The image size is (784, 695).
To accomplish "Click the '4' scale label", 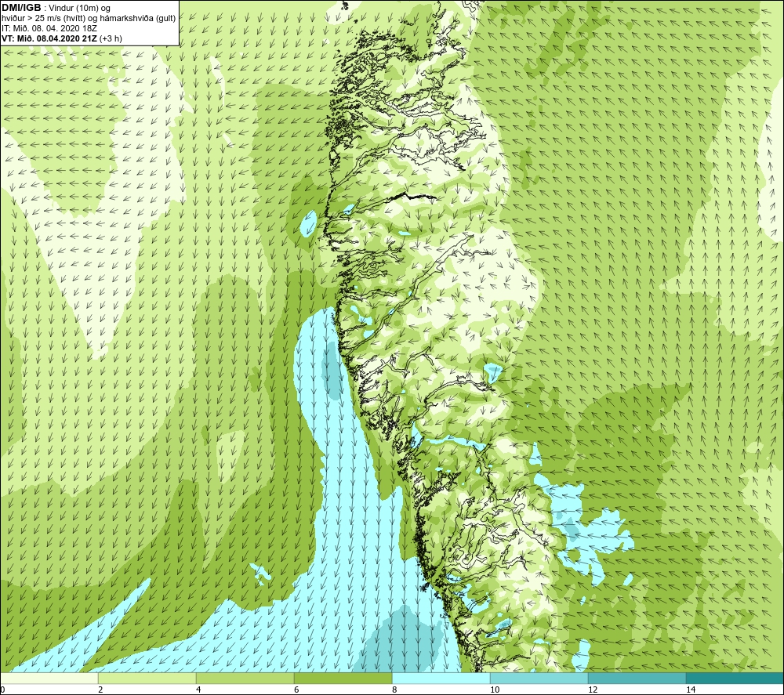I will coord(198,690).
